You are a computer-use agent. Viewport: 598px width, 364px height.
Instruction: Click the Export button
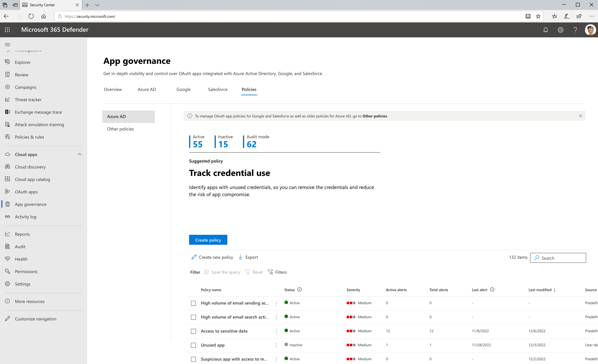click(248, 257)
